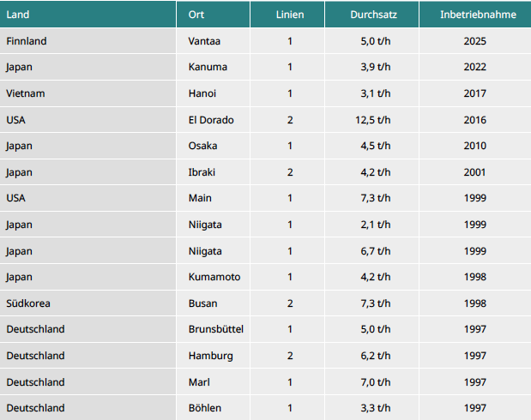Viewport: 531px width, 420px height.
Task: Click the Land column header
Action: 18,15
